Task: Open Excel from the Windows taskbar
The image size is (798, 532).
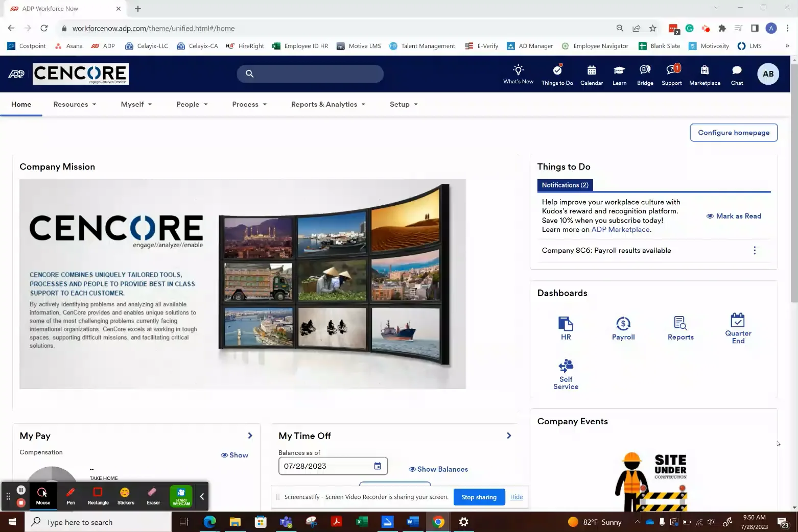Action: 362,522
